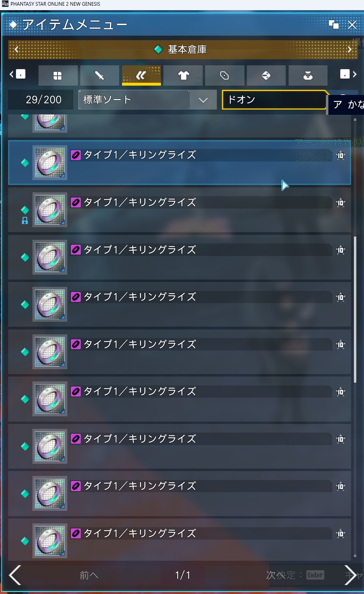Switch to next storage with right arrow
This screenshot has height=594, width=364.
click(349, 49)
